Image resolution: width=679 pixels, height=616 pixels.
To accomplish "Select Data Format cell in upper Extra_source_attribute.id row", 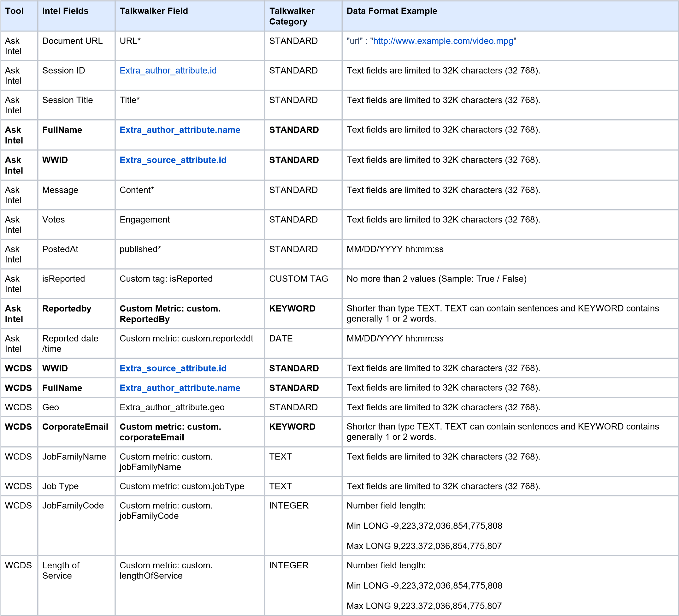I will pyautogui.click(x=510, y=165).
